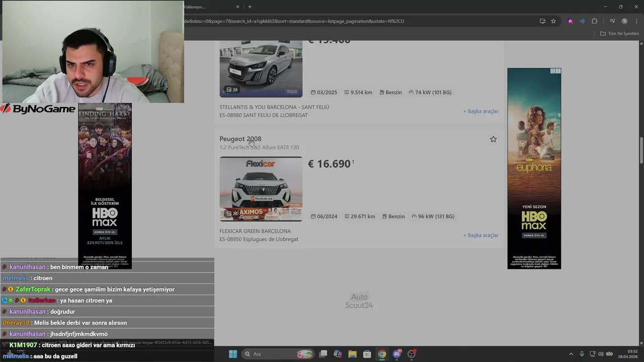Viewport: 644px width, 362px height.
Task: Click the 03/2025 registration date
Action: point(324,93)
